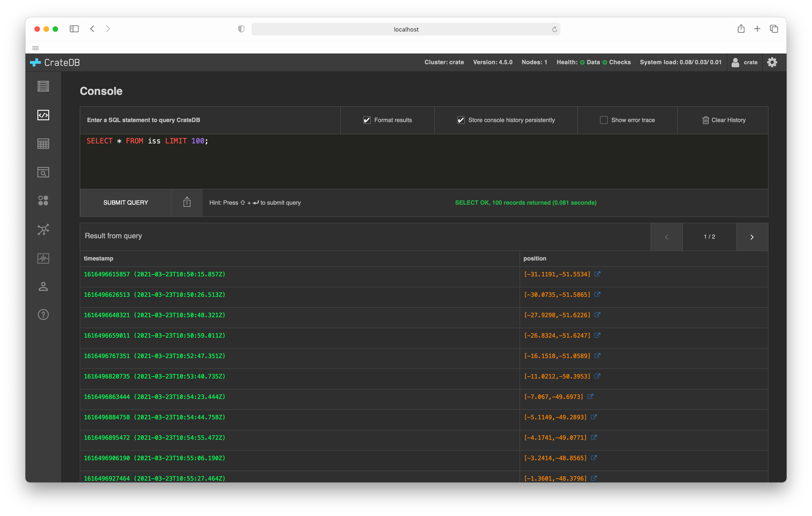
Task: Open the Monitoring panel from the sidebar
Action: [x=43, y=258]
